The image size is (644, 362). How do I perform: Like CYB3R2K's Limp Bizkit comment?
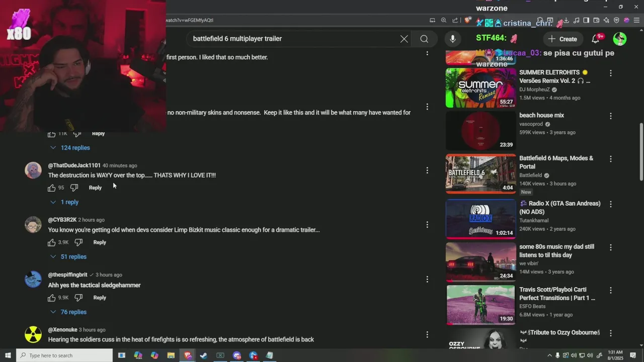coord(51,242)
